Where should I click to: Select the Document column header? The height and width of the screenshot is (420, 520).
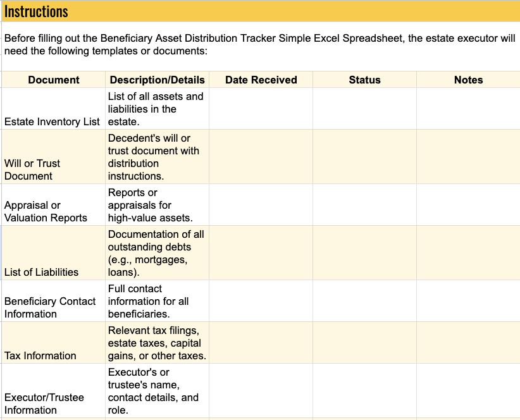[x=54, y=80]
